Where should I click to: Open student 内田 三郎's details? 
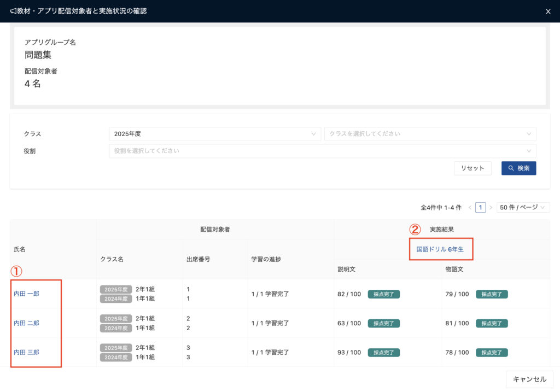coord(26,353)
